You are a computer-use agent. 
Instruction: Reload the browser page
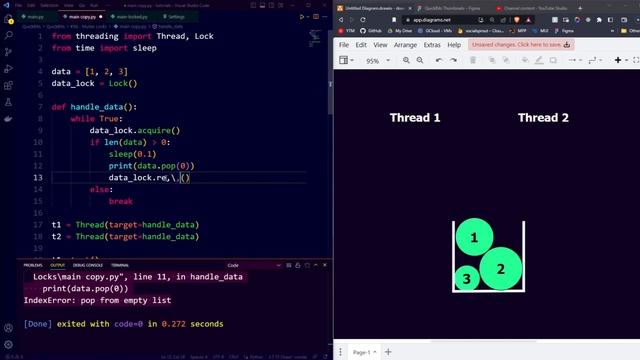coord(363,20)
